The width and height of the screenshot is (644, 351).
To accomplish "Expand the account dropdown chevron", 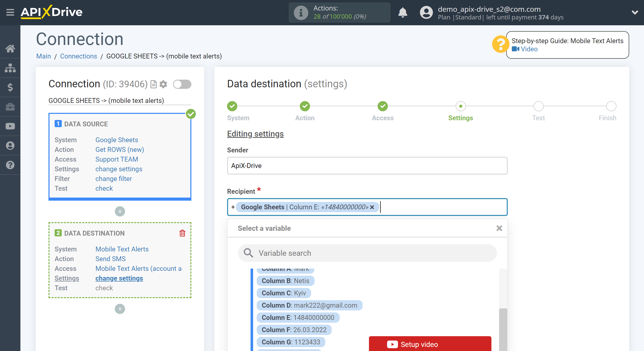I will 635,12.
